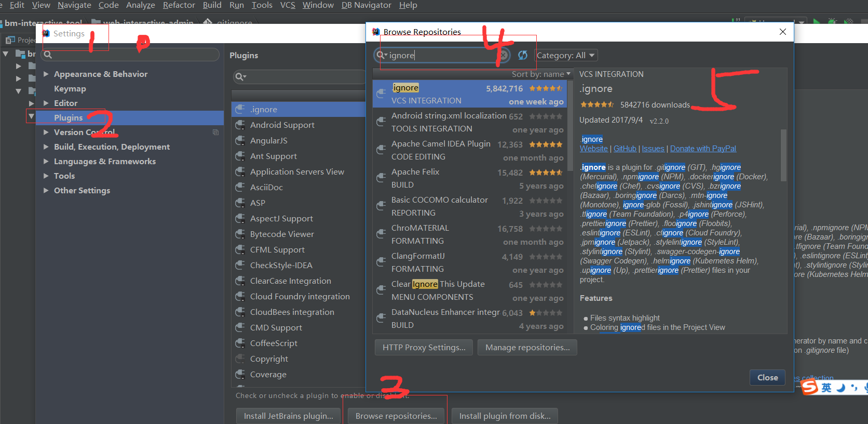This screenshot has width=868, height=424.
Task: Click the ChroMATERIAL plugin icon
Action: 381,234
